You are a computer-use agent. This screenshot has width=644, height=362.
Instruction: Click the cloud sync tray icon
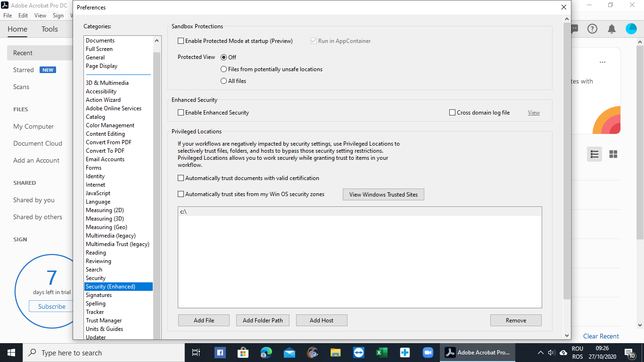(563, 353)
